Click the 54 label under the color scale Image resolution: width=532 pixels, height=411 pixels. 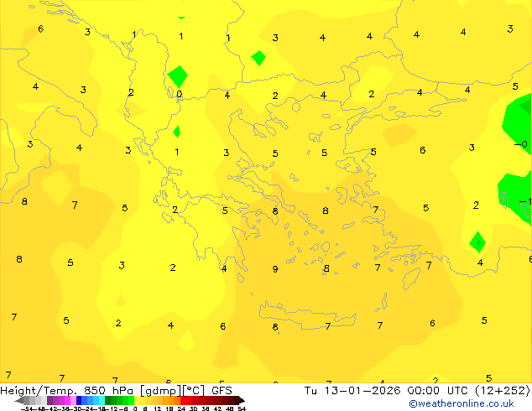point(242,409)
